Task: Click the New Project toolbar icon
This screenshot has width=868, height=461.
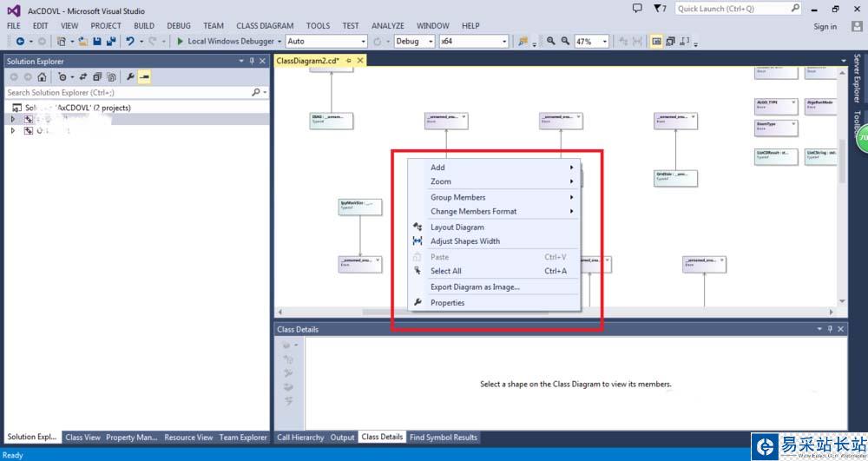Action: (x=62, y=42)
